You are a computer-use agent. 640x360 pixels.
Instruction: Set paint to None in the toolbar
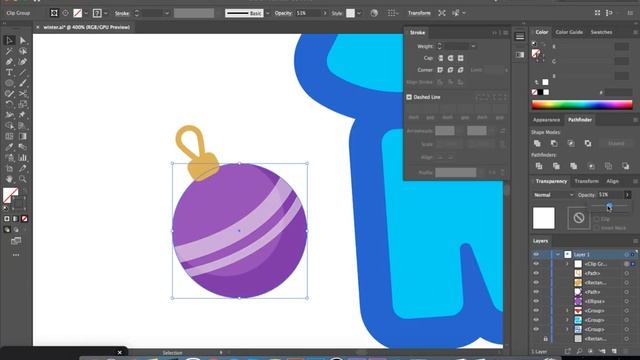click(x=24, y=219)
